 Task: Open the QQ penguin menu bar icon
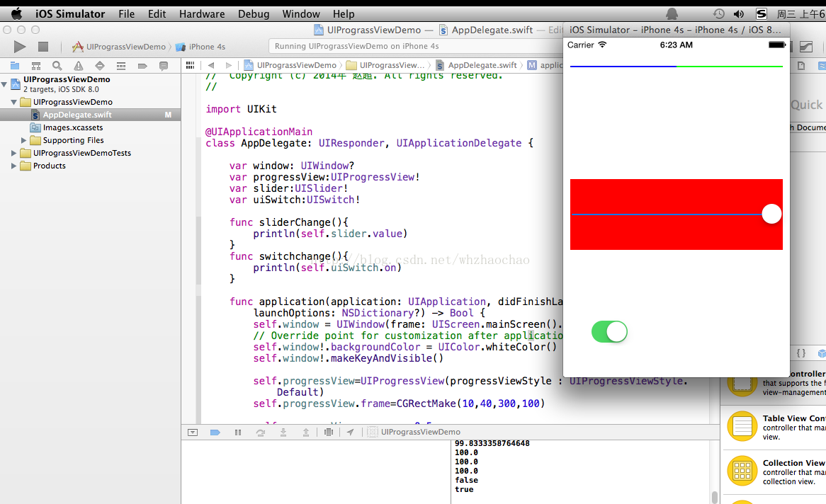click(x=672, y=14)
